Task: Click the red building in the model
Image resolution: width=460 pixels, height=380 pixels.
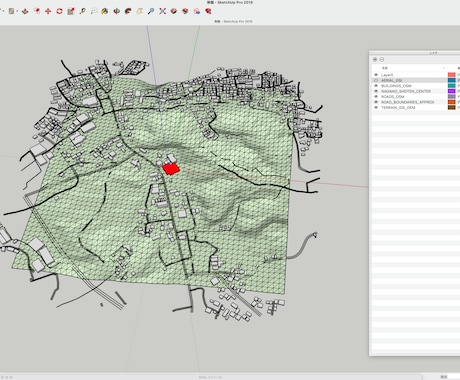Action: tap(171, 169)
